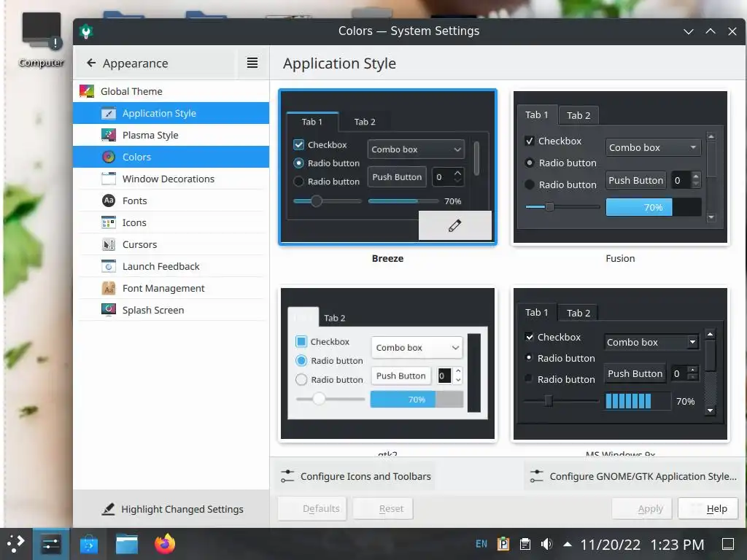
Task: Switch to Tab 2 in Fusion preview
Action: (x=578, y=116)
